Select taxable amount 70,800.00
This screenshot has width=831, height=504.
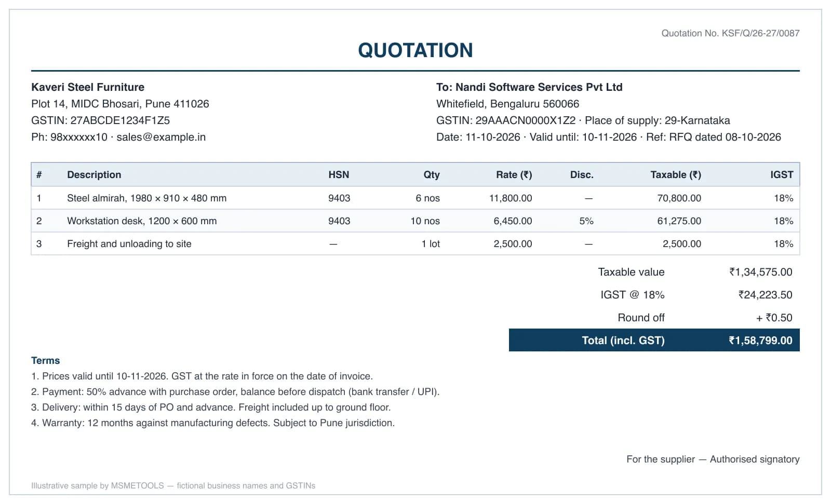click(x=679, y=198)
